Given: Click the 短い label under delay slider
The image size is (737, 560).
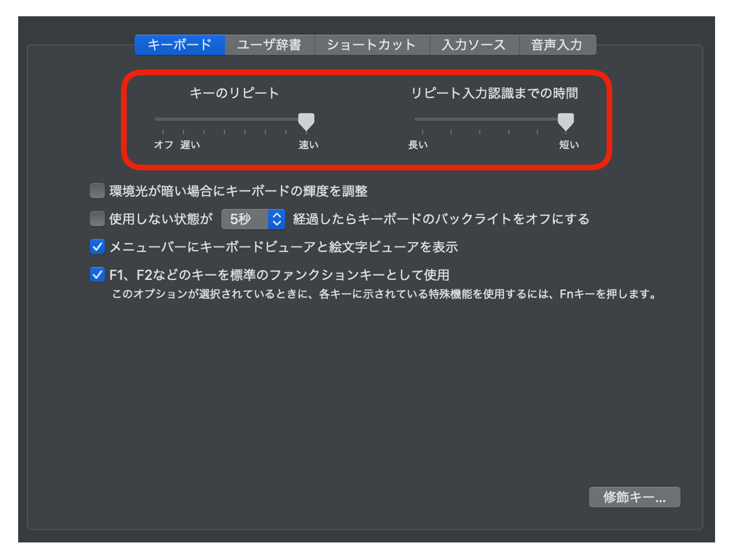Looking at the screenshot, I should point(569,145).
